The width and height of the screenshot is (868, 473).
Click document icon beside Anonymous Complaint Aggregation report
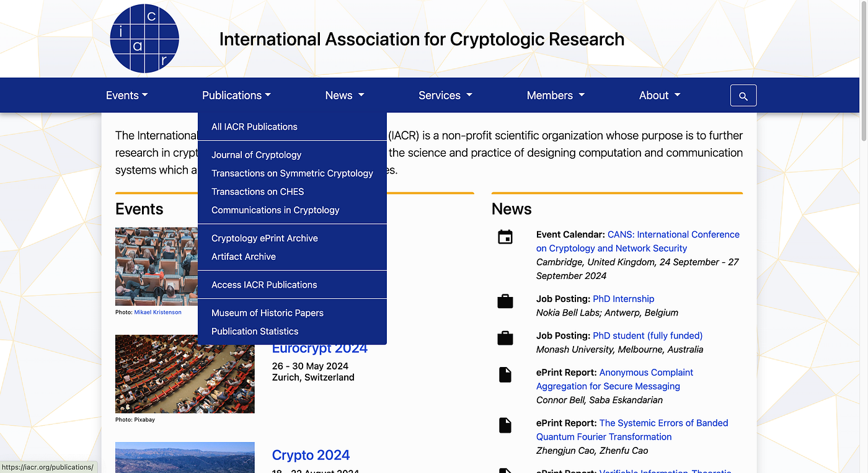(x=505, y=374)
